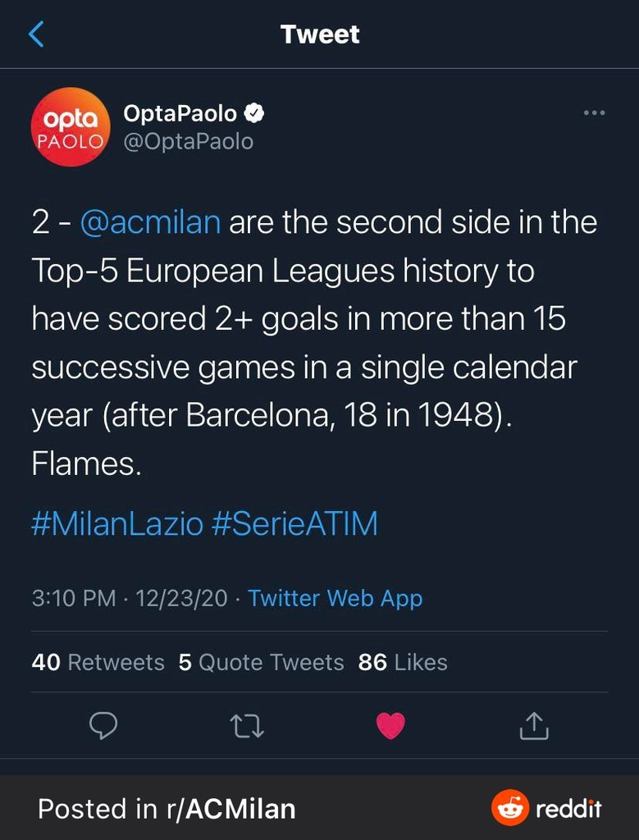Open the OptaPaolo profile picture
639x840 pixels.
pyautogui.click(x=70, y=127)
